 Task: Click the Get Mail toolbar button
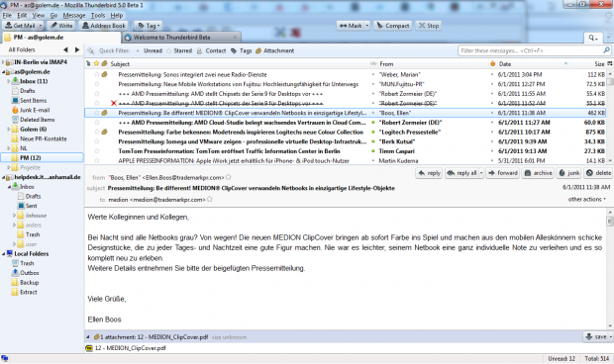20,26
